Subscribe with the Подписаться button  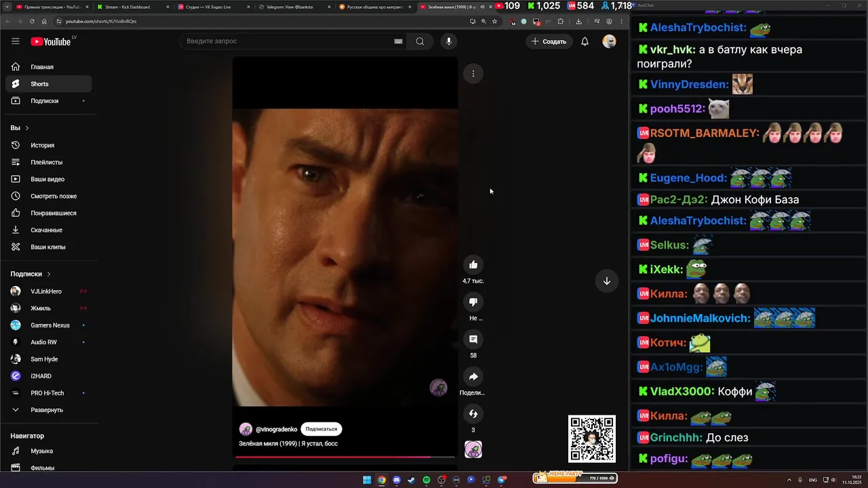pos(321,429)
